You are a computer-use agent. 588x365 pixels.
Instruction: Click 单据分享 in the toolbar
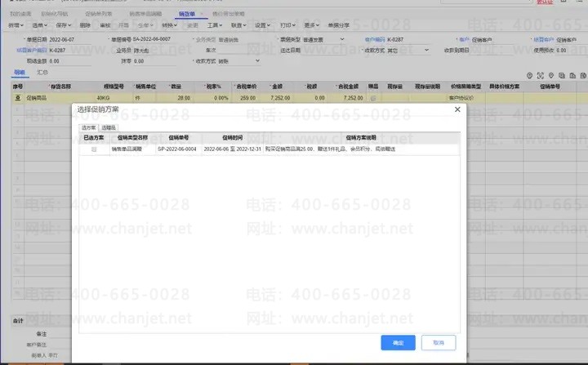tap(339, 25)
